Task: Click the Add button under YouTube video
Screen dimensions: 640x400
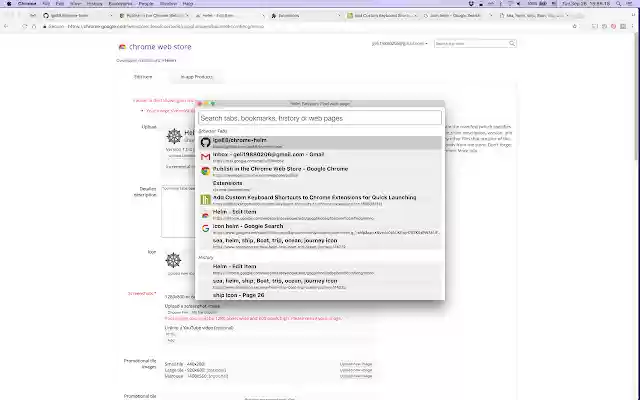Action: (171, 340)
